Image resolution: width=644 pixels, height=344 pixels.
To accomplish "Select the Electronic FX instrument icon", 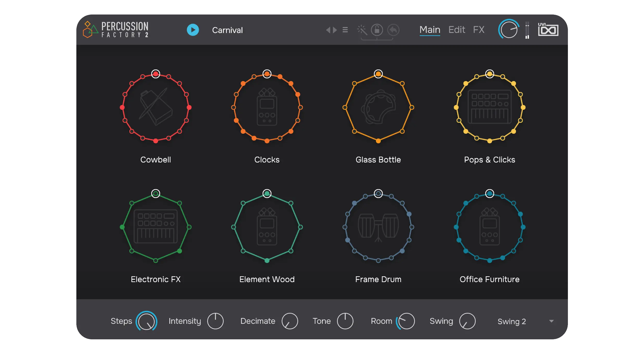I will tap(156, 227).
